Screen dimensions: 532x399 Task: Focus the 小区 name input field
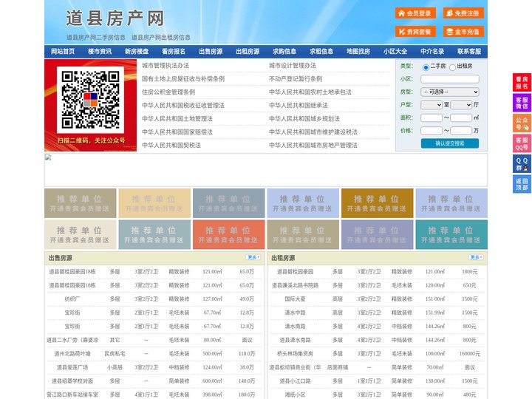(450, 79)
